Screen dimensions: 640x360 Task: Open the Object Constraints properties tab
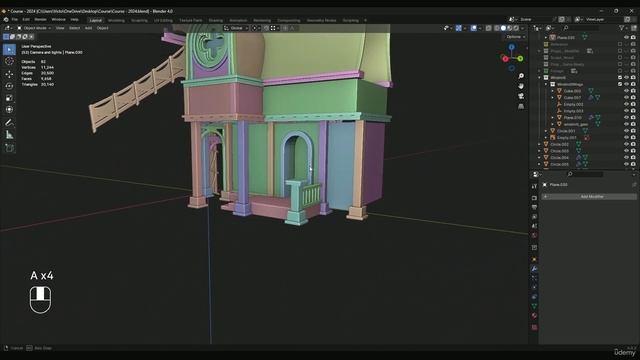point(534,297)
